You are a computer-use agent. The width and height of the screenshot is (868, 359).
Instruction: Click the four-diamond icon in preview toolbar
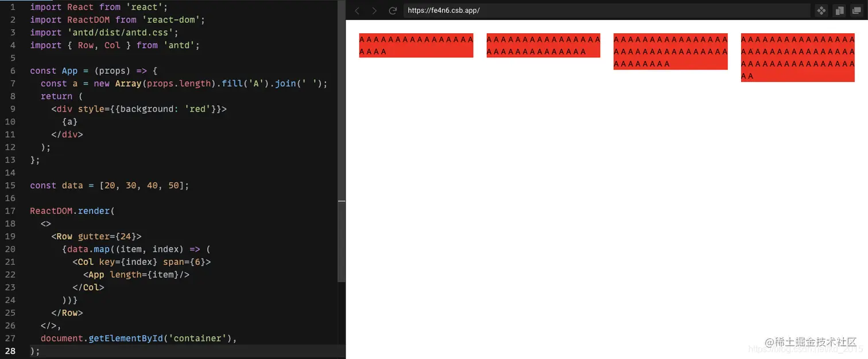pos(821,11)
